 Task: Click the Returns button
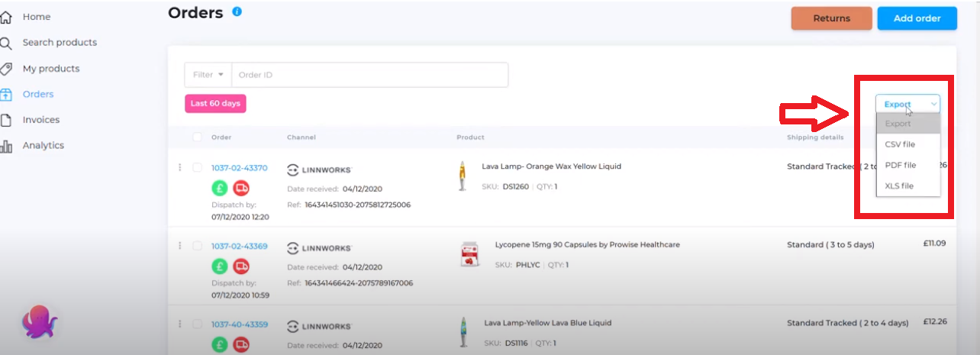tap(831, 18)
